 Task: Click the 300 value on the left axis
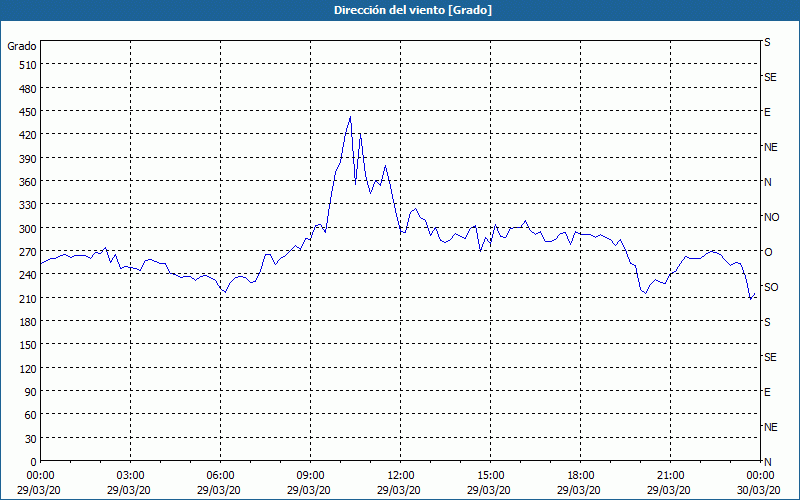tap(29, 229)
